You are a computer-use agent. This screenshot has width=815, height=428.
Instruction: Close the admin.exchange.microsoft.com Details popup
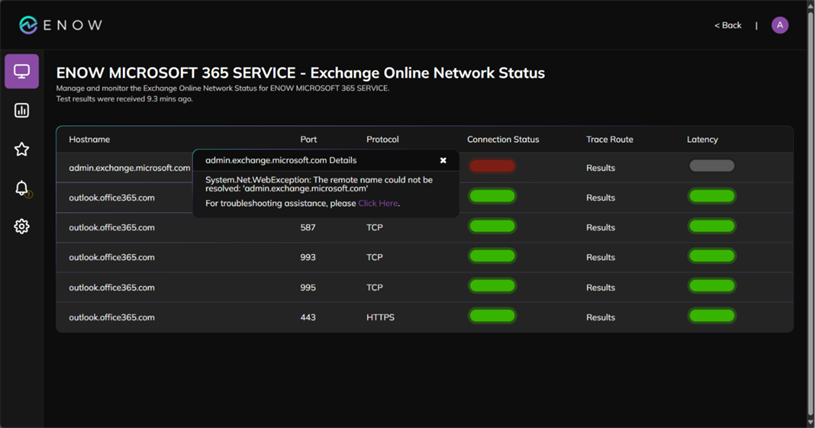[443, 160]
